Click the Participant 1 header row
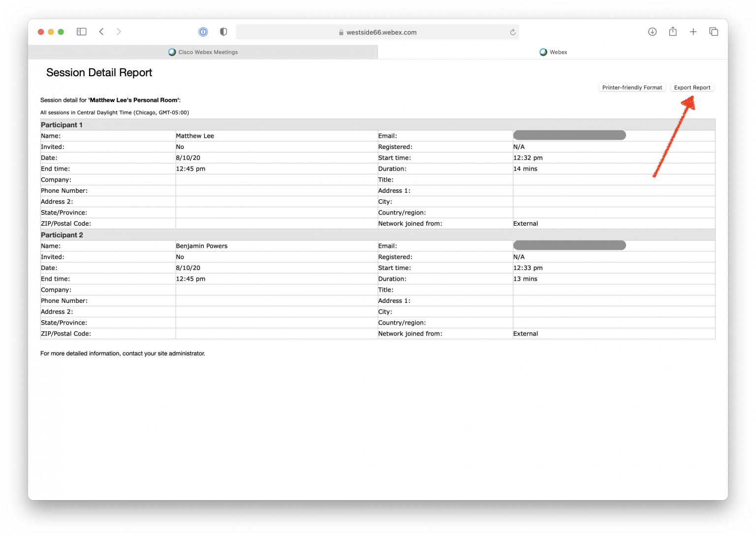This screenshot has height=537, width=756. (x=62, y=124)
